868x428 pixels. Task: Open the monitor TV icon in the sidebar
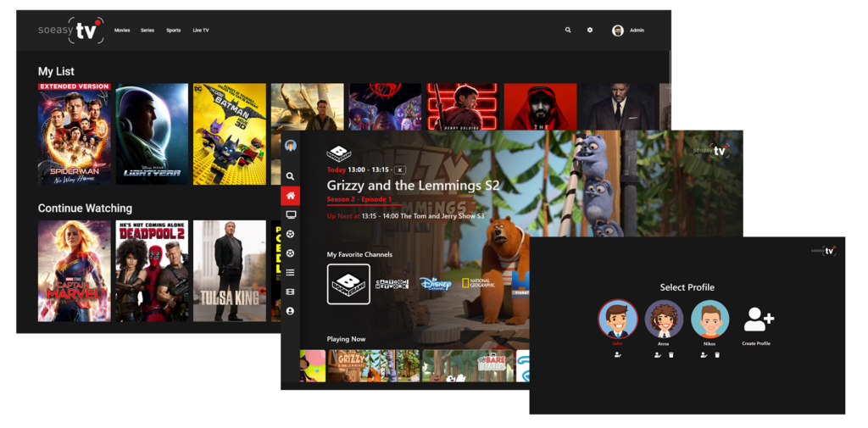pyautogui.click(x=290, y=214)
